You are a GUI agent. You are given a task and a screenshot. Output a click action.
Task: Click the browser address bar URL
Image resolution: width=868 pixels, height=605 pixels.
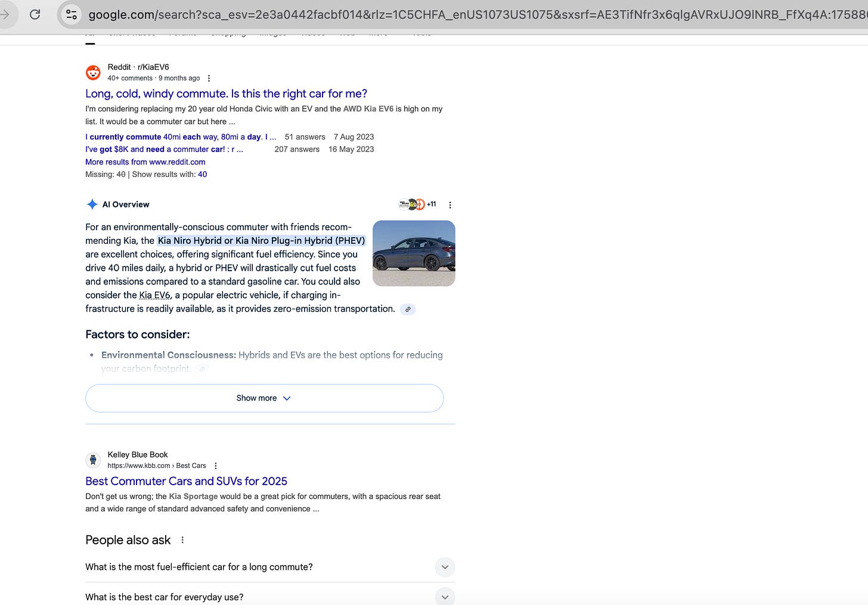tap(477, 14)
